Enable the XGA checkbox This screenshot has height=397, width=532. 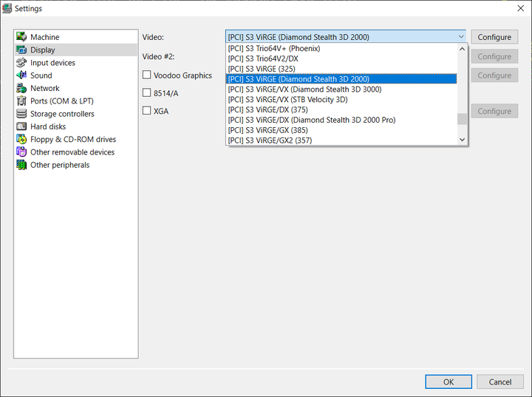coord(147,111)
